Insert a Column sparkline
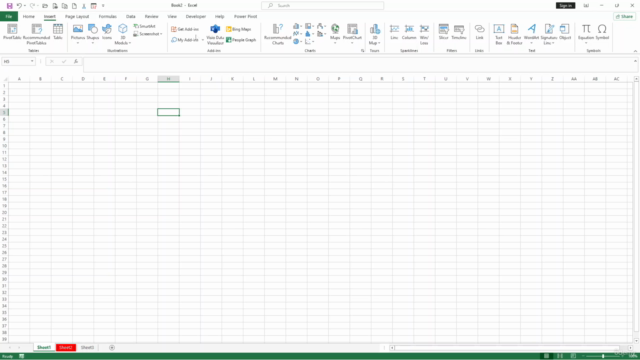The image size is (640, 360). click(409, 32)
